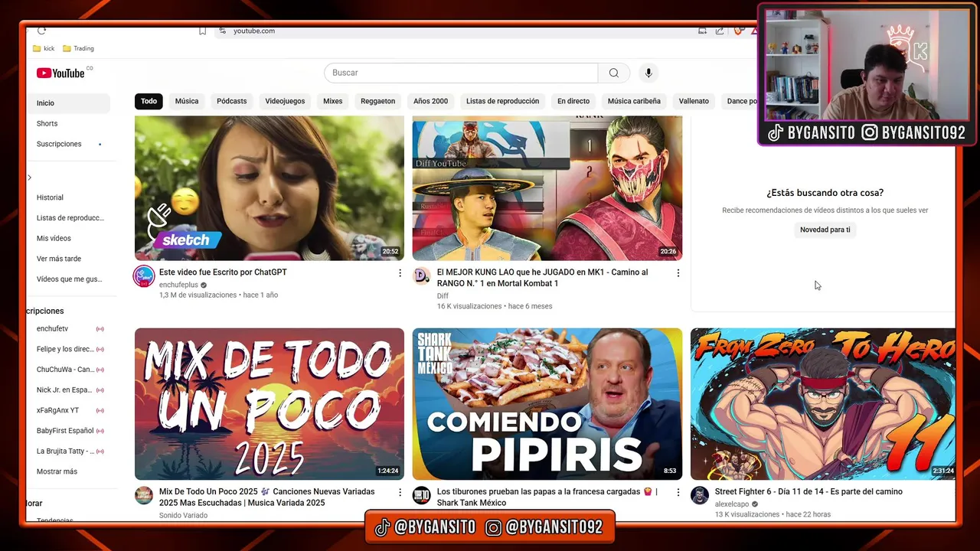Click the Brave shield icon
This screenshot has height=551, width=980.
pos(738,31)
